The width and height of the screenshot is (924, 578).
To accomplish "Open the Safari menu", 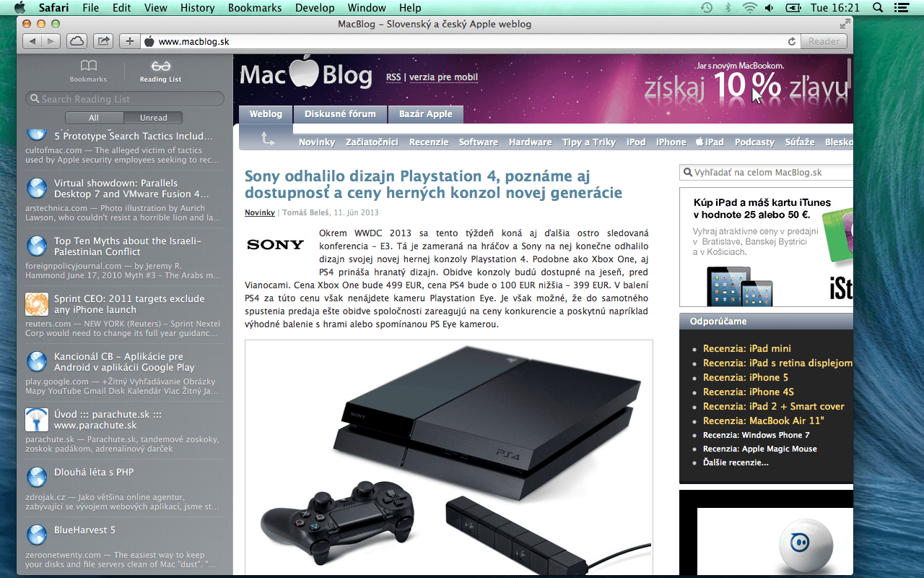I will (x=54, y=8).
